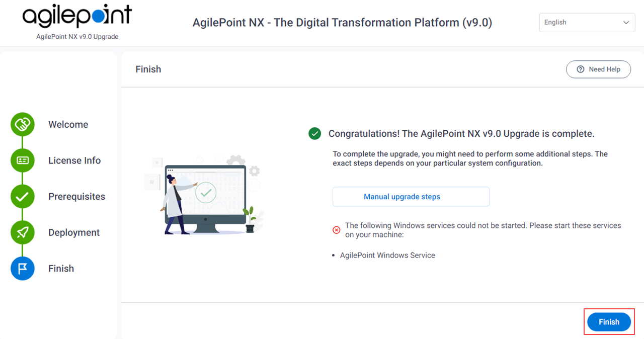The width and height of the screenshot is (644, 339).
Task: Go to the Welcome step label
Action: pyautogui.click(x=68, y=125)
